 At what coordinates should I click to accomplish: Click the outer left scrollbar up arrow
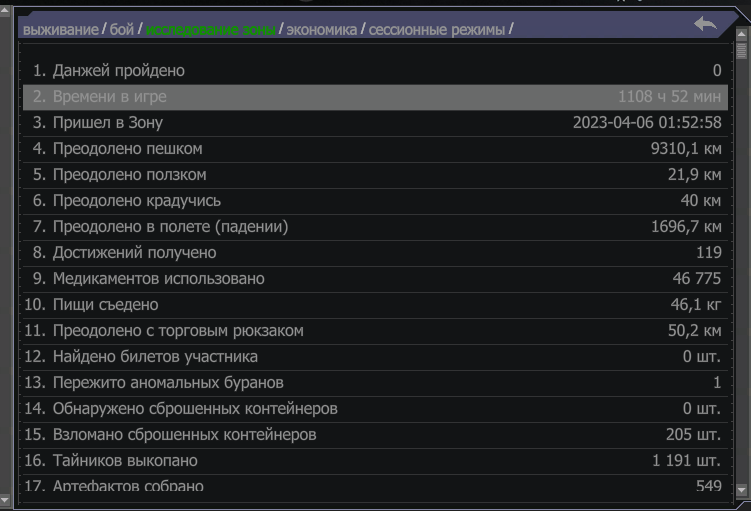(4, 11)
